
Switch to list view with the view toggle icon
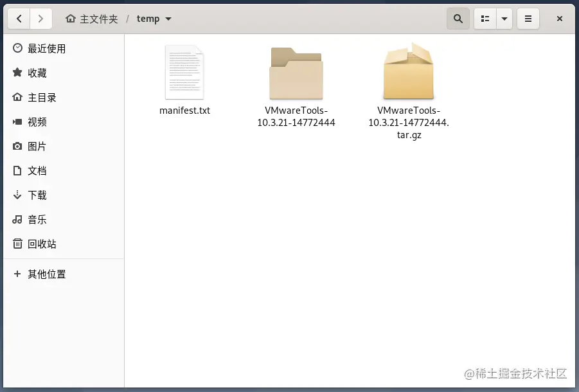pos(485,19)
